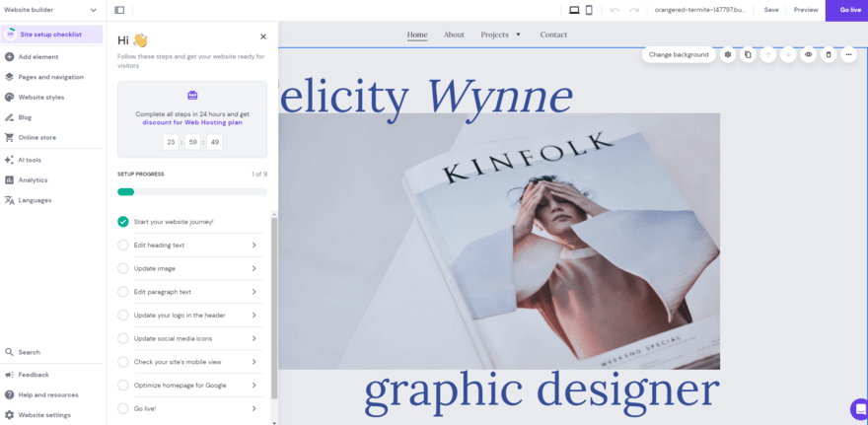868x425 pixels.
Task: Tick the Update your logo step circle
Action: pyautogui.click(x=123, y=315)
